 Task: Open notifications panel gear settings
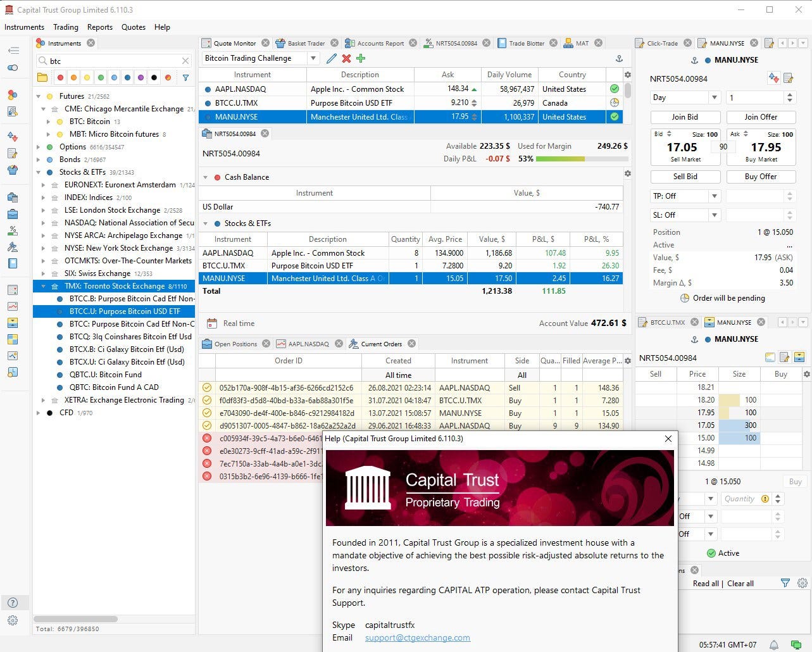pyautogui.click(x=803, y=583)
